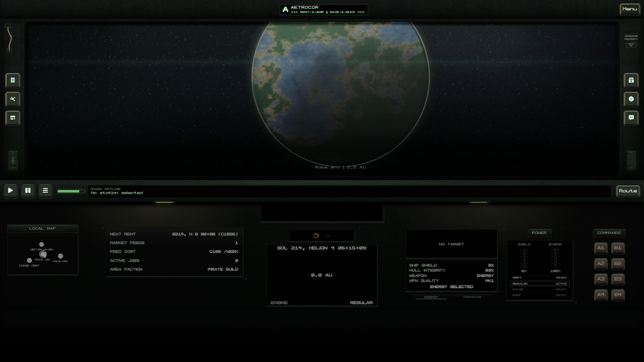The width and height of the screenshot is (644, 362).
Task: Open the list menu button
Action: [45, 191]
